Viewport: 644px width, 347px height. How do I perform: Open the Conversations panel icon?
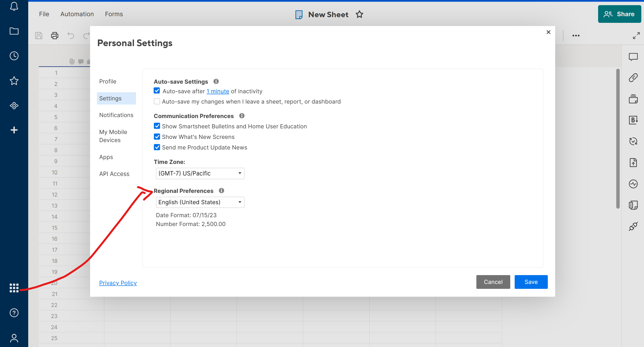tap(633, 57)
